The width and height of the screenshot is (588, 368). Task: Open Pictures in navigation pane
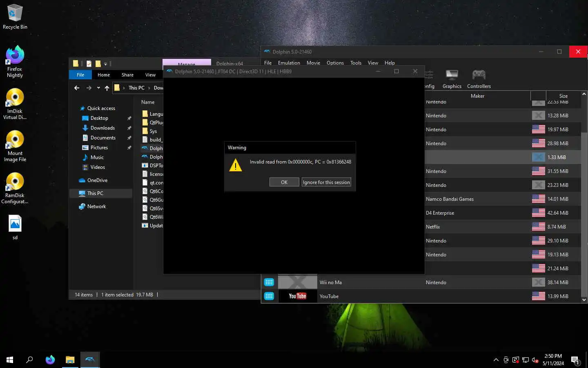click(99, 148)
